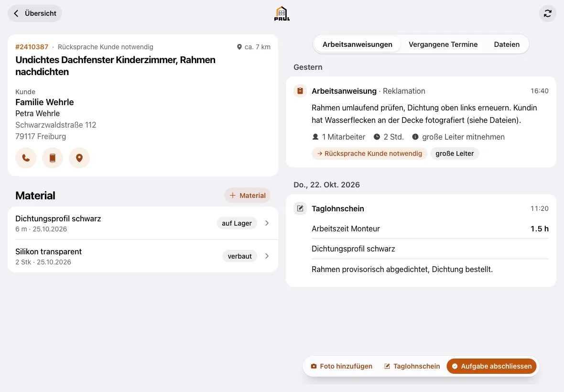This screenshot has width=564, height=392.
Task: Add new material with + Material button
Action: [x=248, y=195]
